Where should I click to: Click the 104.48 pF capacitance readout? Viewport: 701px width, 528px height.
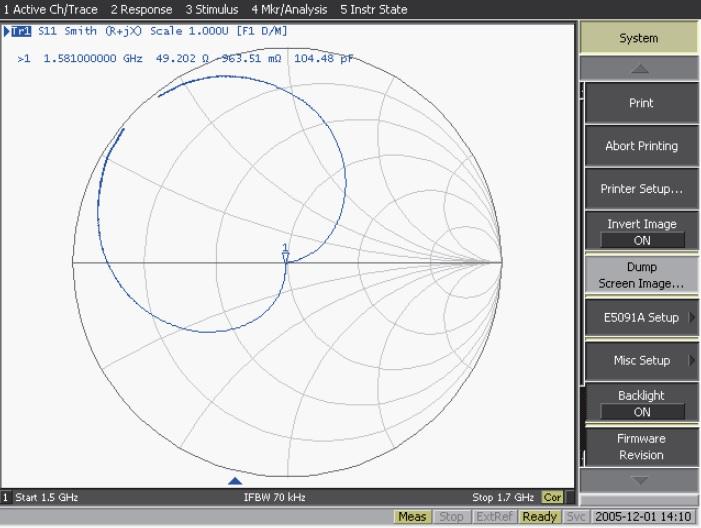click(x=323, y=59)
